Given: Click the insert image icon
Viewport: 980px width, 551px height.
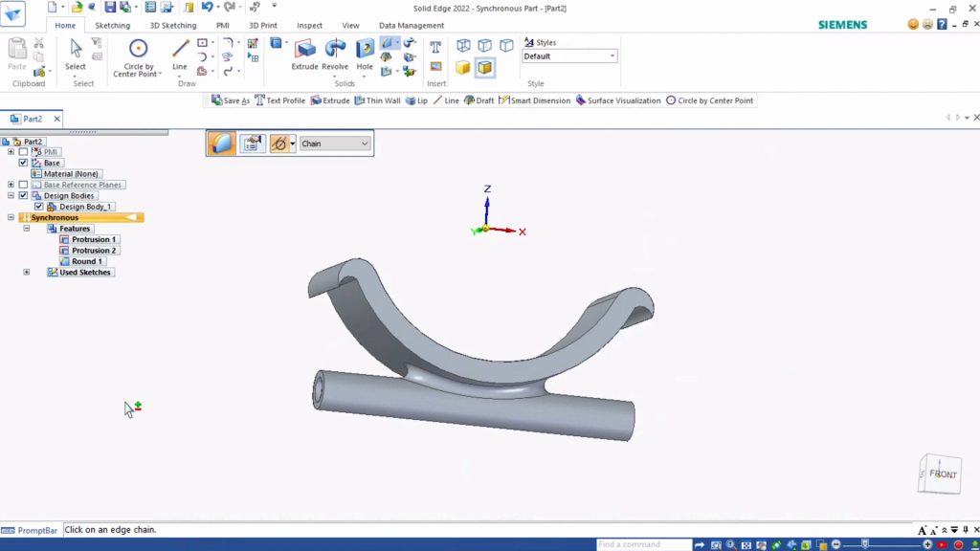Looking at the screenshot, I should coord(435,67).
